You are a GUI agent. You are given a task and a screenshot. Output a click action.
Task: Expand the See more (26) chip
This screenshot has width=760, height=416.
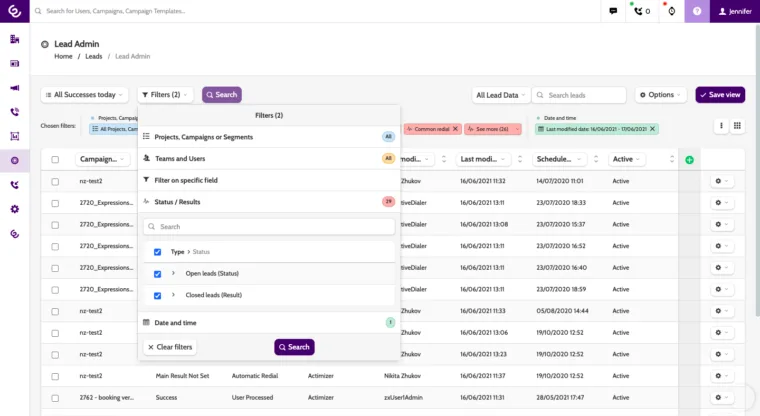pyautogui.click(x=492, y=129)
